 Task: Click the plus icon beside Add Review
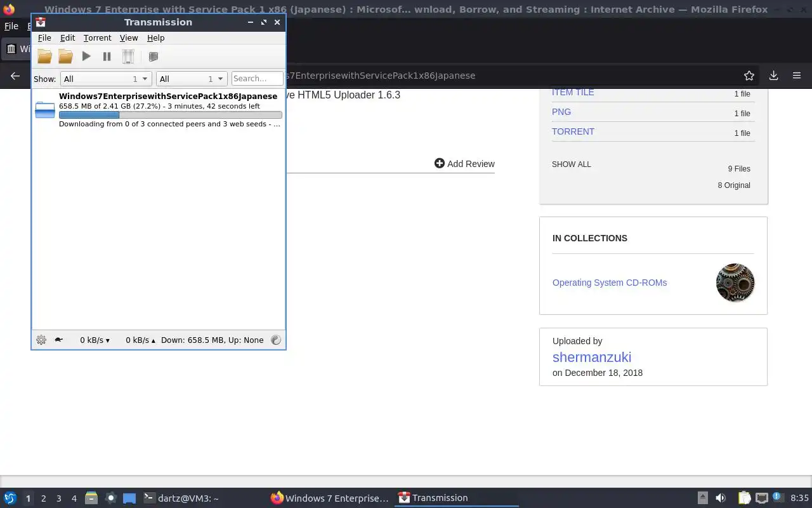pos(439,163)
